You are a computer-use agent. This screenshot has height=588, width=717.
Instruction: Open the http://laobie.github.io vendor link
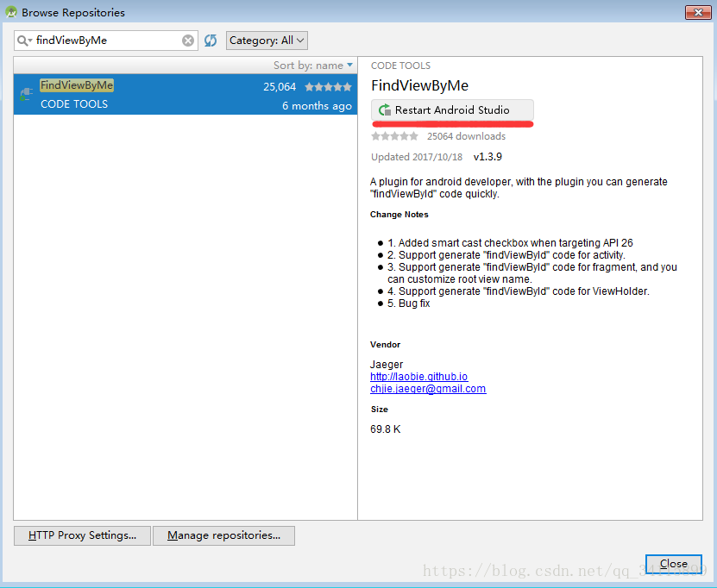[418, 376]
